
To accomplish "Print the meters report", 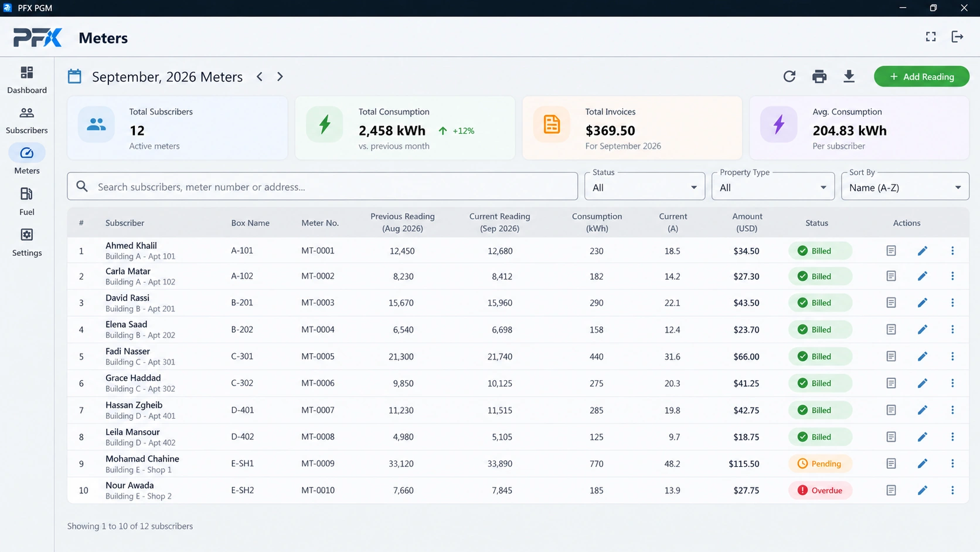I will pos(819,76).
